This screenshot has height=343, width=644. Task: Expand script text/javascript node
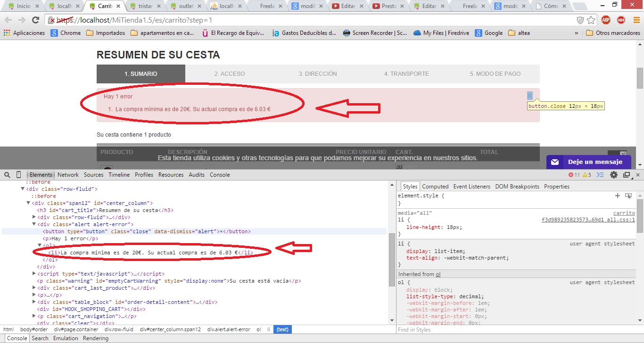pyautogui.click(x=34, y=274)
